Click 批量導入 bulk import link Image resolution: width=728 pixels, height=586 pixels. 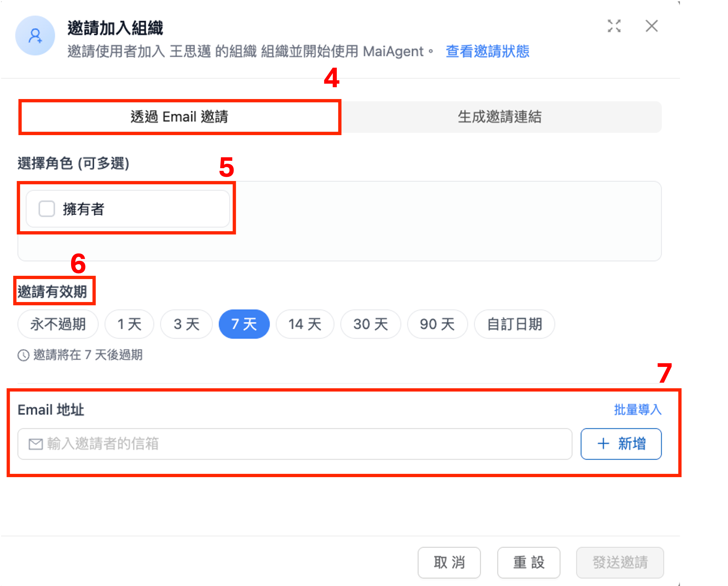tap(638, 410)
